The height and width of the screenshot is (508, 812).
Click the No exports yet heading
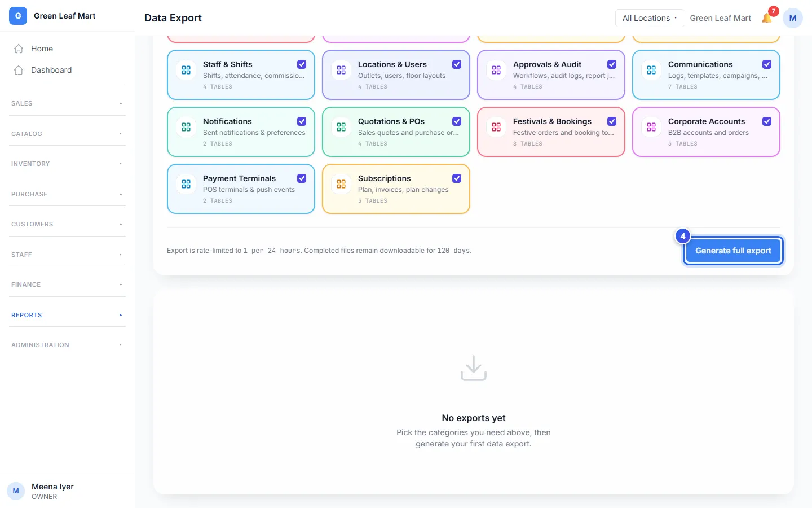474,418
